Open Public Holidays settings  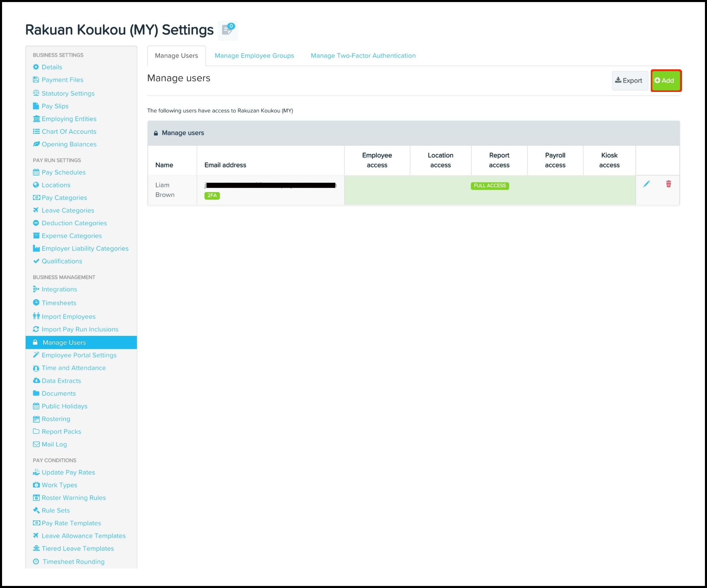[x=64, y=406]
